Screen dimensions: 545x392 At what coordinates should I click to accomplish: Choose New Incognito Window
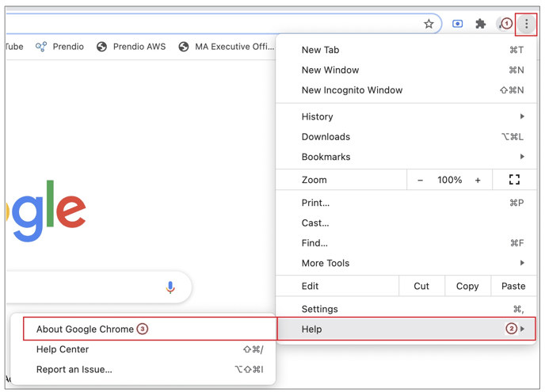coord(406,90)
